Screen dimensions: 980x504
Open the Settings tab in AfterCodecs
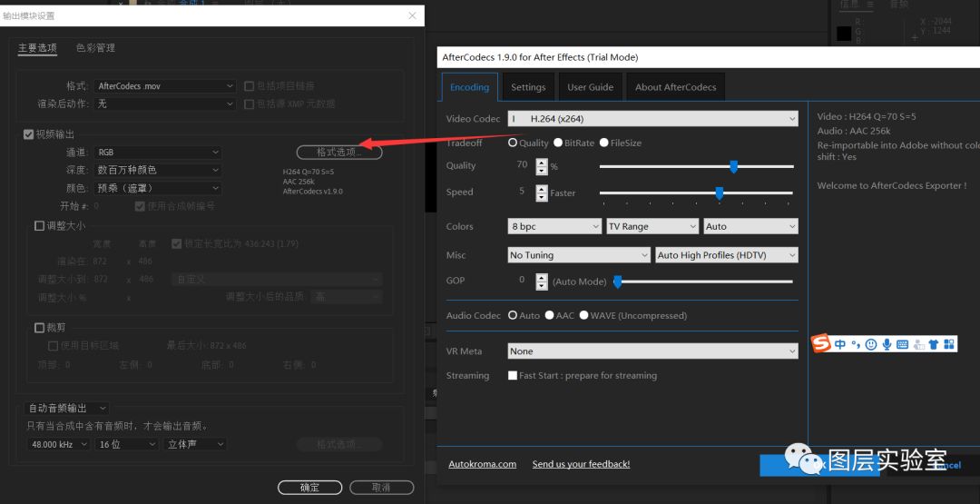point(528,87)
